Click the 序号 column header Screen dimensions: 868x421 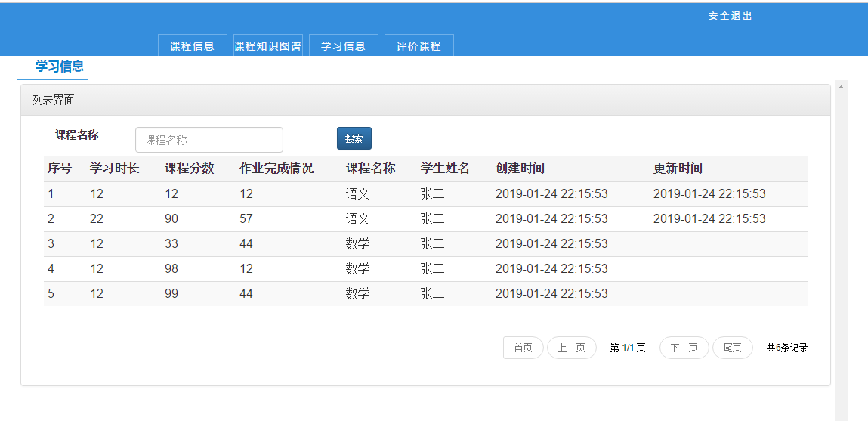(x=60, y=169)
